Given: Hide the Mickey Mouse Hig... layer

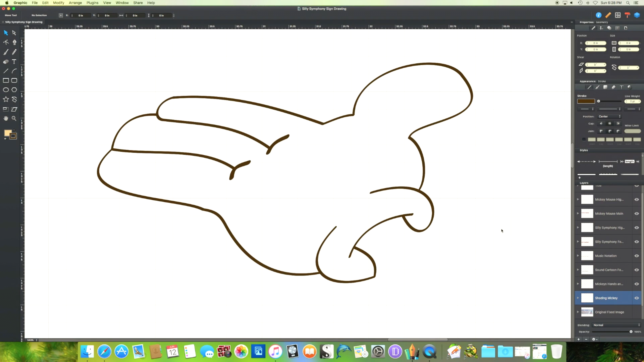Looking at the screenshot, I should [637, 199].
